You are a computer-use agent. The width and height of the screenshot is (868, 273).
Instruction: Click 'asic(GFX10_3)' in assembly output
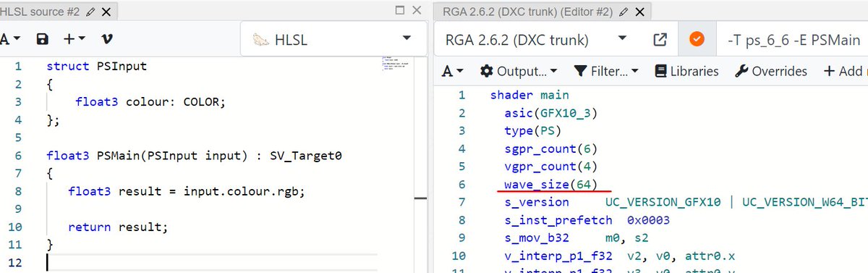tap(551, 113)
